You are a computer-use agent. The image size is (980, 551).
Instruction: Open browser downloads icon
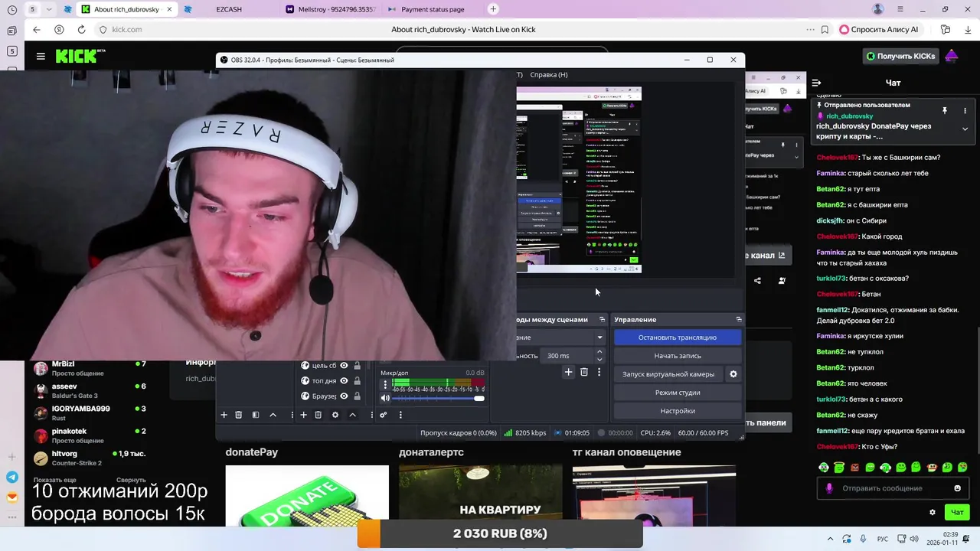(x=968, y=30)
